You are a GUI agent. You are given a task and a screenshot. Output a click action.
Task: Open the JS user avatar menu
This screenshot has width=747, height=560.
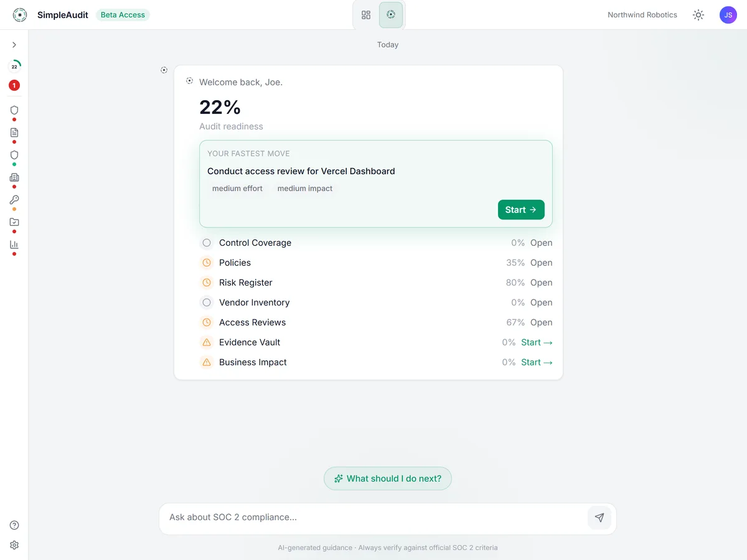point(728,15)
